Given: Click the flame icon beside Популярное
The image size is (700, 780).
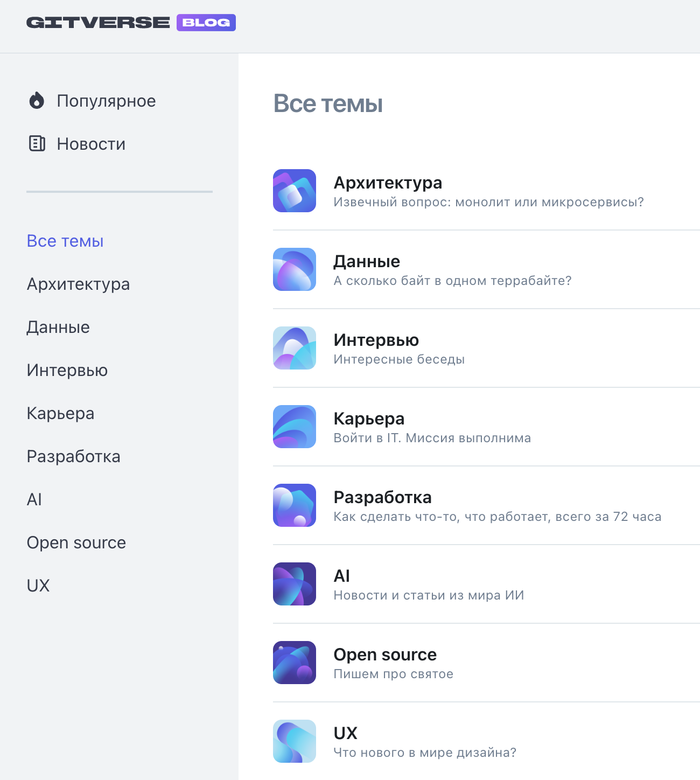Looking at the screenshot, I should [x=37, y=100].
